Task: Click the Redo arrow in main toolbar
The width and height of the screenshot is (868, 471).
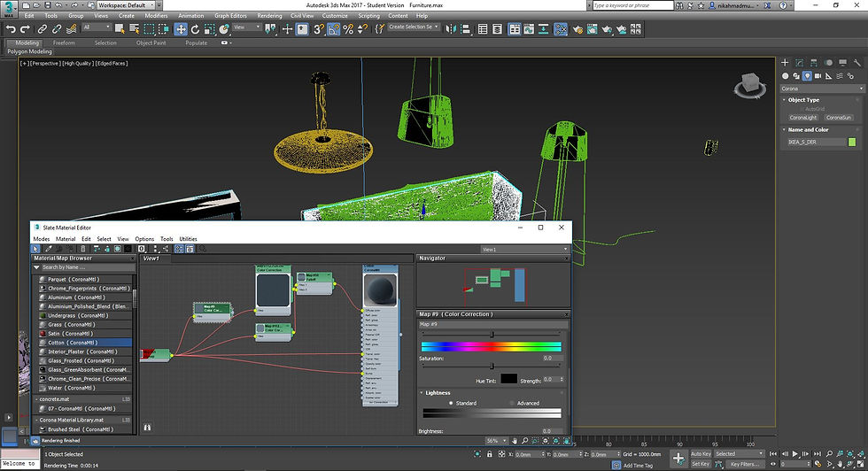Action: (25, 29)
